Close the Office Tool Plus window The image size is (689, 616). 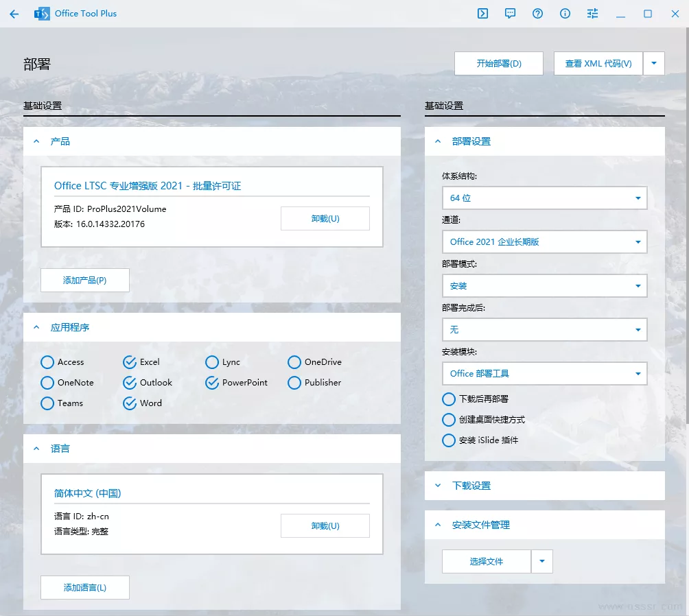pyautogui.click(x=675, y=14)
